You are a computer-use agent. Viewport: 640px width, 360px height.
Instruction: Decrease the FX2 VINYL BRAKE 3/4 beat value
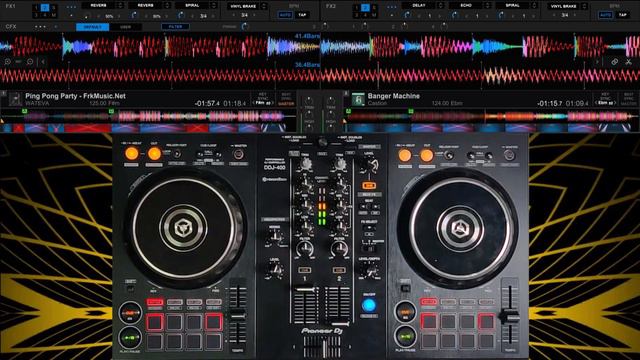pos(554,15)
